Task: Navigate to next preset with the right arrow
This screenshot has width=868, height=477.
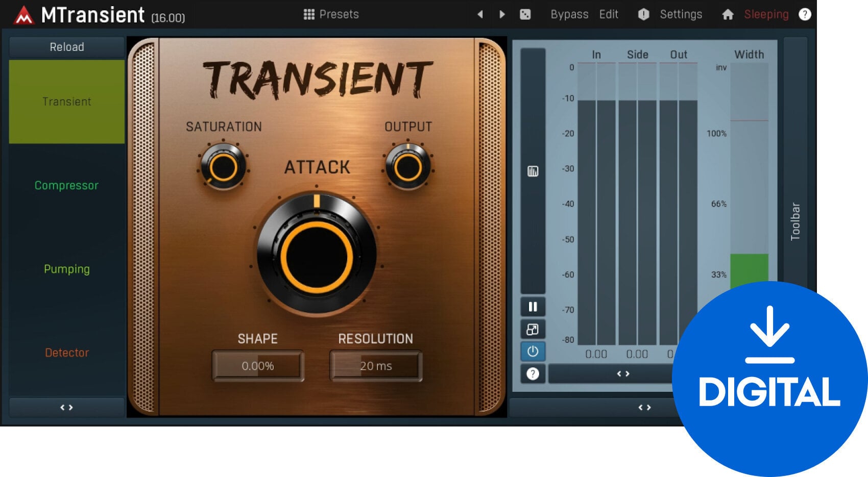Action: [x=501, y=14]
